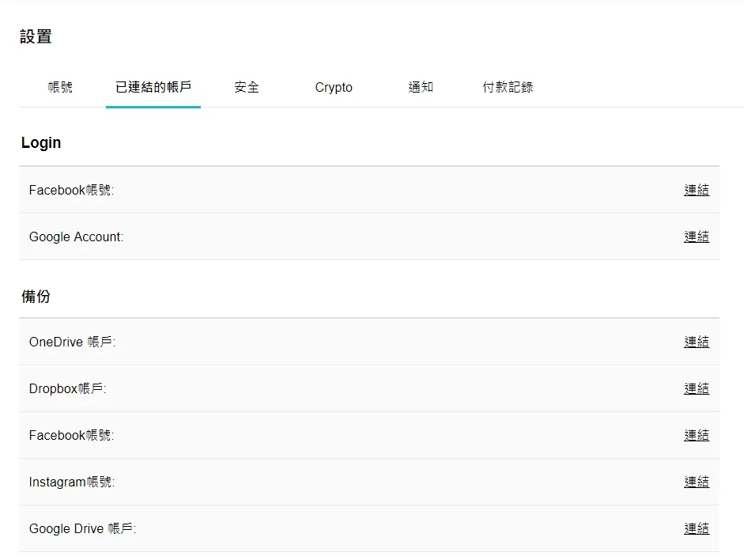Viewport: 744px width, 560px height.
Task: Open the 通知 tab
Action: 421,87
